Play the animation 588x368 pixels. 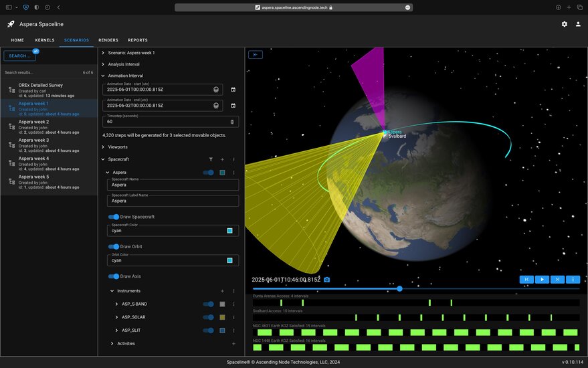(x=542, y=280)
